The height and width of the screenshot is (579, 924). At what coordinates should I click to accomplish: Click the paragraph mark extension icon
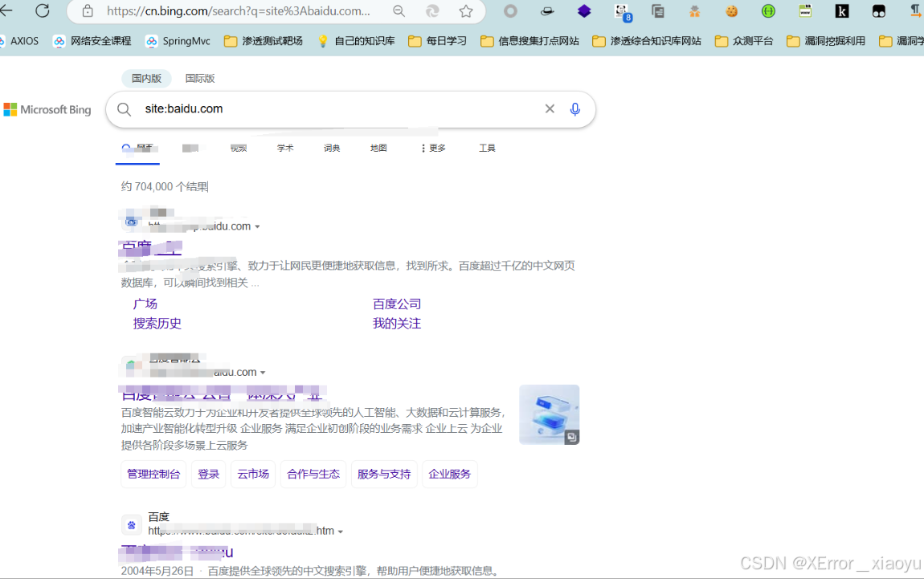916,10
